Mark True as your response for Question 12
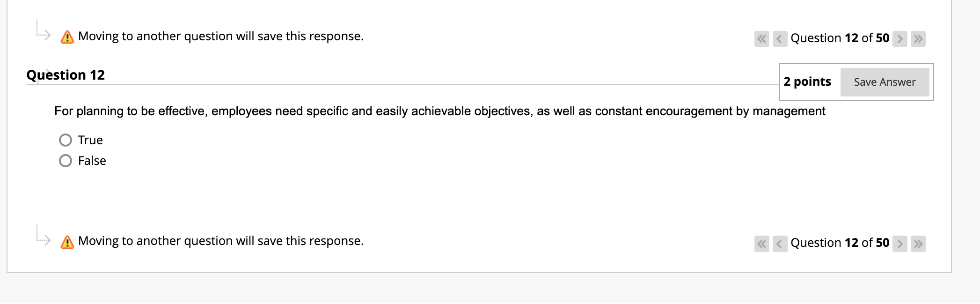 coord(66,140)
